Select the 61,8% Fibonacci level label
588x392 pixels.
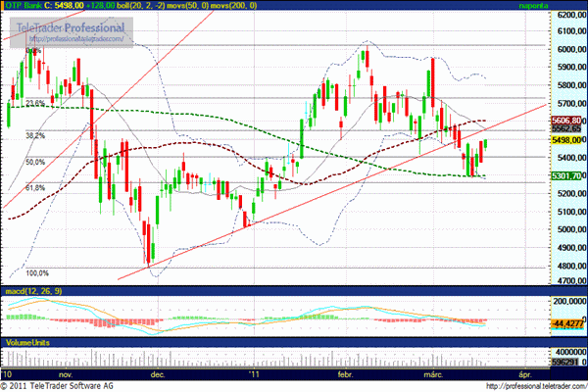tap(35, 187)
